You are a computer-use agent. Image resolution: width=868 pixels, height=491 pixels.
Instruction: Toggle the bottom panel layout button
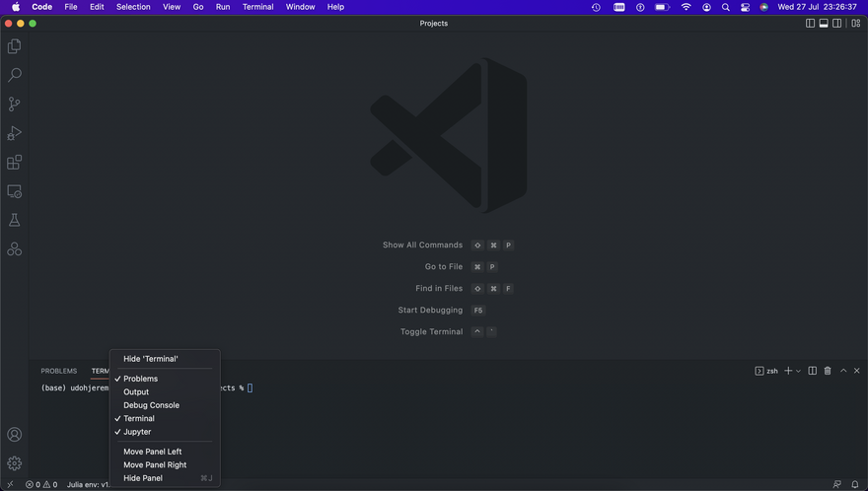824,23
